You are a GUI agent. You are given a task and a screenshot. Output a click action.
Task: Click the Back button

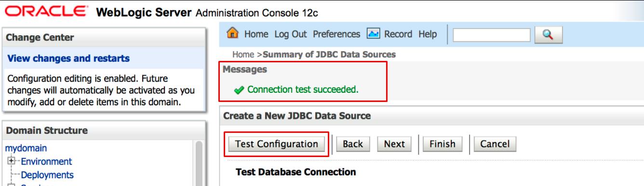coord(353,144)
